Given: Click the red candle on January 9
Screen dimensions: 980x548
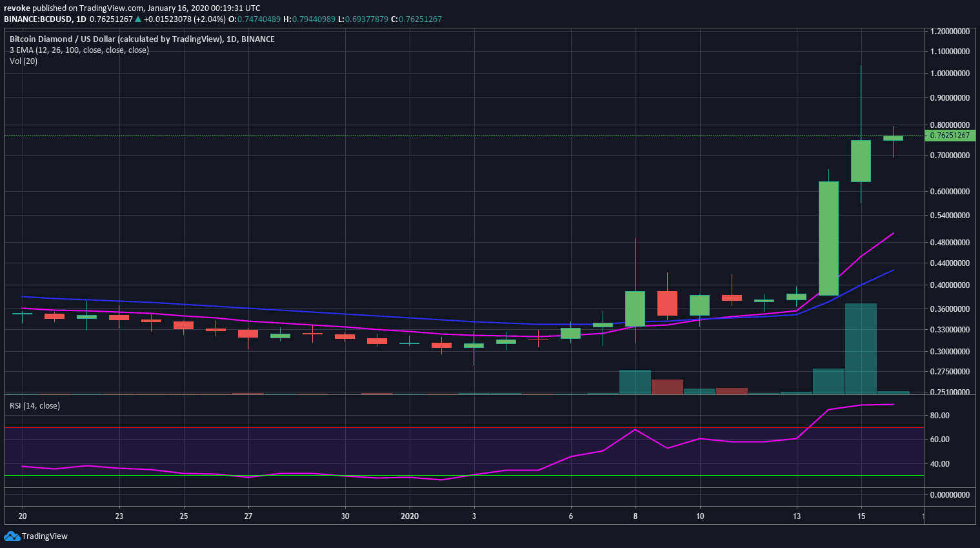Looking at the screenshot, I should 667,303.
